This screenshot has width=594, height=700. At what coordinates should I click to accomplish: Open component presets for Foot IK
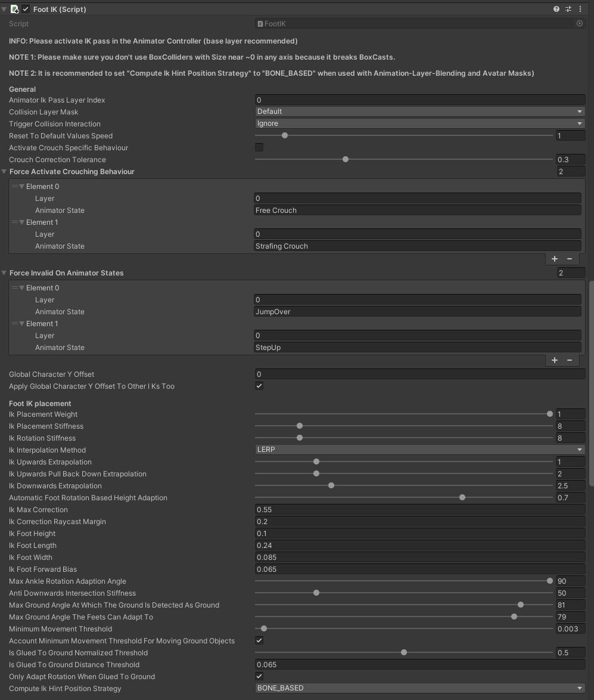pyautogui.click(x=568, y=9)
